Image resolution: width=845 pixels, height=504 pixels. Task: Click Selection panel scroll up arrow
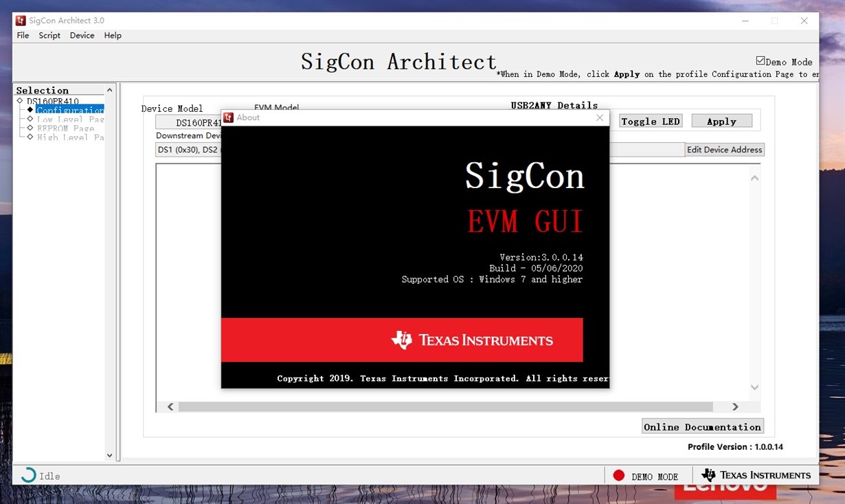[x=109, y=90]
